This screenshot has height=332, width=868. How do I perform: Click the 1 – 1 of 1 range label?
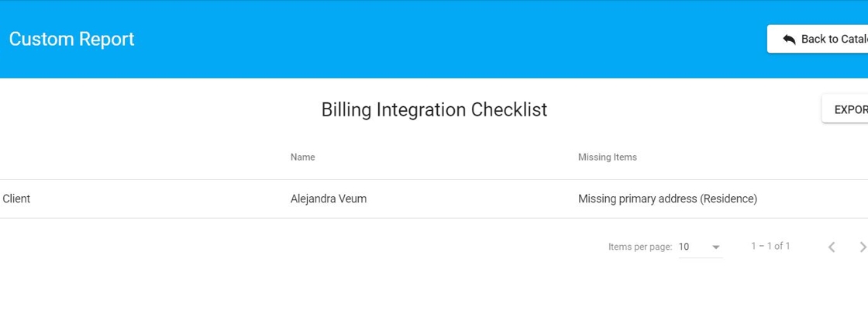click(770, 246)
